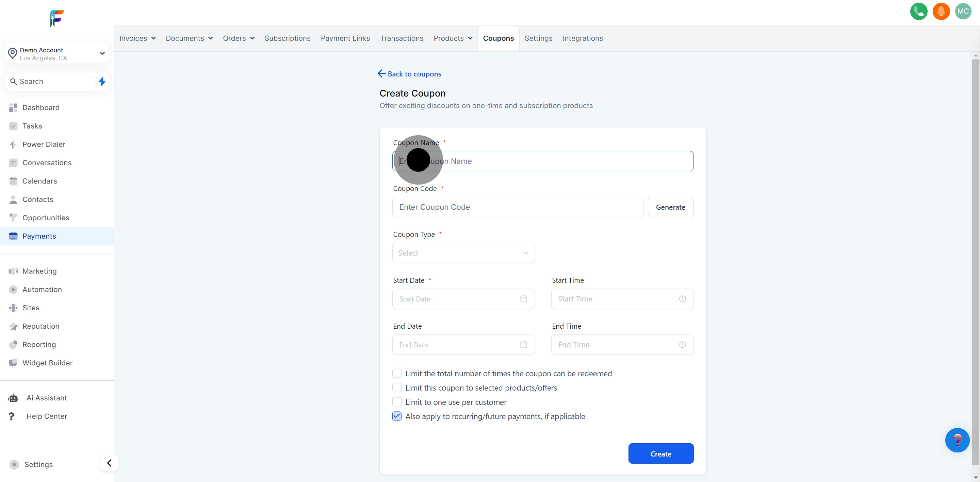Screen dimensions: 980x482
Task: Click the Generate coupon code button
Action: (670, 207)
